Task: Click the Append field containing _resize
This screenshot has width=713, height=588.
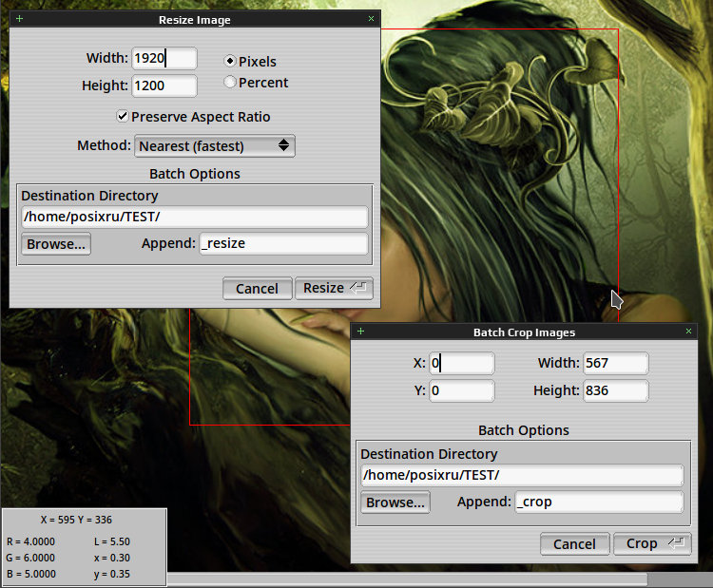Action: pos(283,243)
